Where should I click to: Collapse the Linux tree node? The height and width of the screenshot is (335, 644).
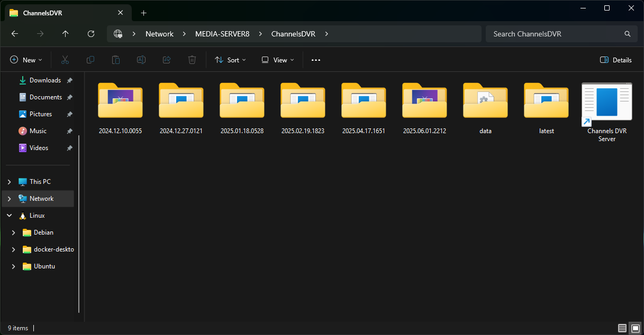pos(9,216)
